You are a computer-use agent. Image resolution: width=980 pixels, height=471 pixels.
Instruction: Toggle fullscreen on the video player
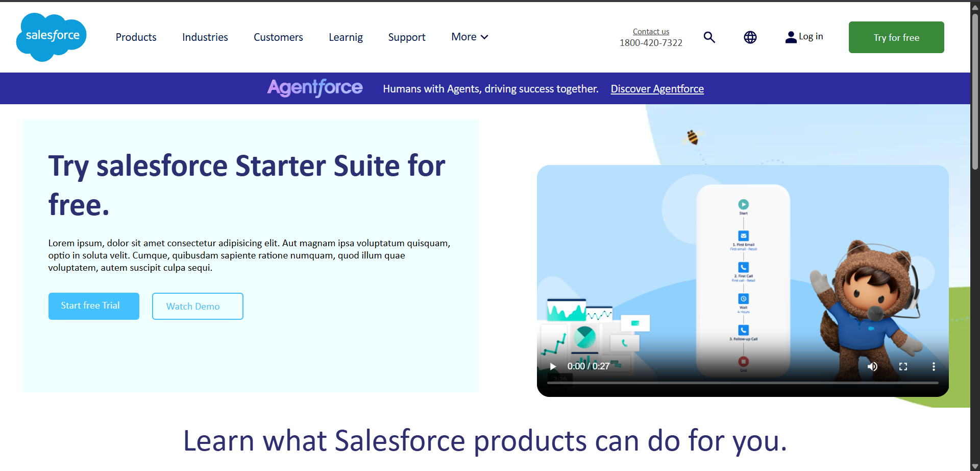coord(903,366)
